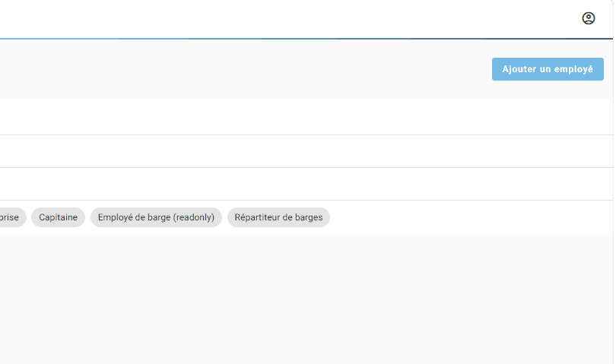Open the user account profile icon

click(x=588, y=18)
